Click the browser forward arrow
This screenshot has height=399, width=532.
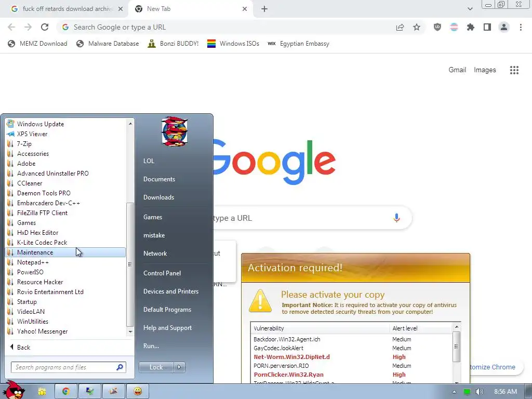coord(28,27)
